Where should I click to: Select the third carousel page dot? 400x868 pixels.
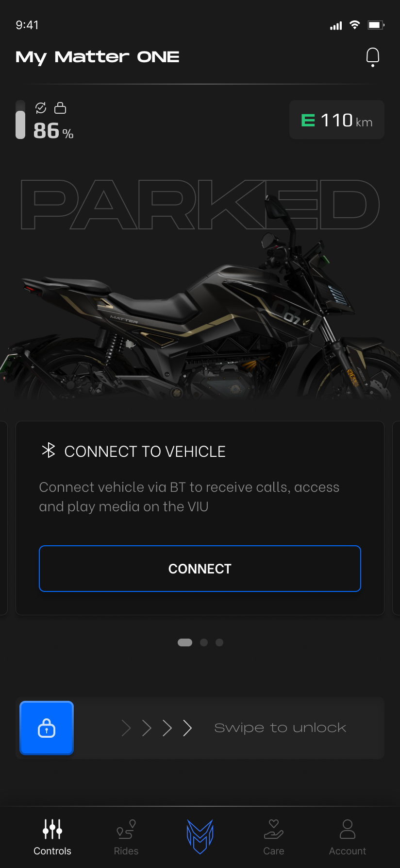219,642
